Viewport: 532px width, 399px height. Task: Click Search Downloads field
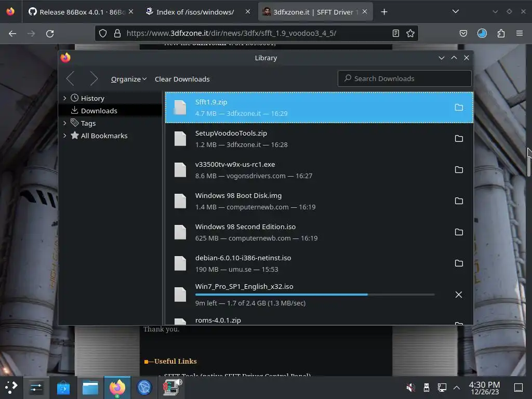404,78
